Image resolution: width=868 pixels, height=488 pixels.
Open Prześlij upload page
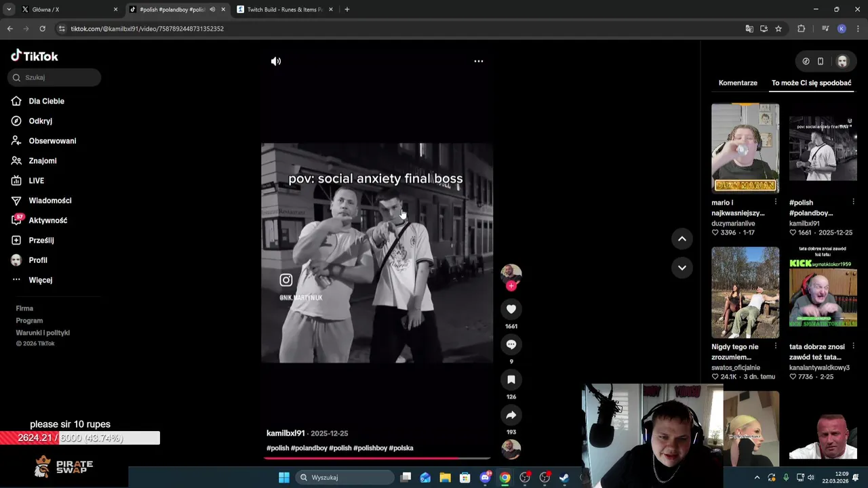point(41,240)
